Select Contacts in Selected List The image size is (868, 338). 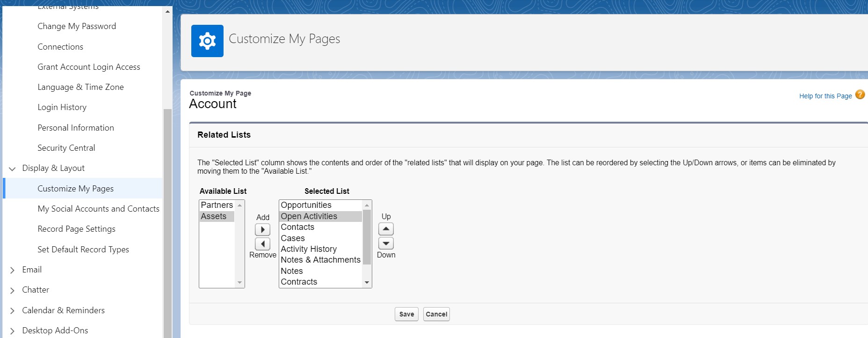click(320, 227)
